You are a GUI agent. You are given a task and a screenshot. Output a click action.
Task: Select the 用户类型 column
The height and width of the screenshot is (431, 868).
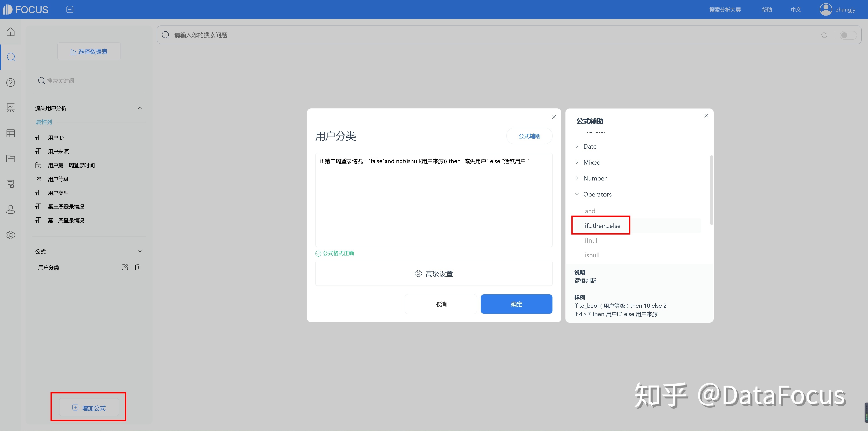[x=58, y=193]
